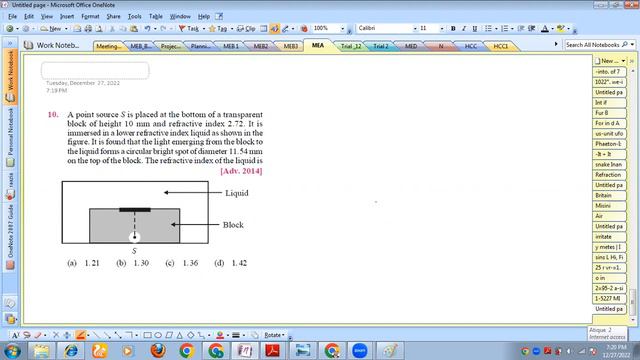Open the Table menu

point(156,16)
